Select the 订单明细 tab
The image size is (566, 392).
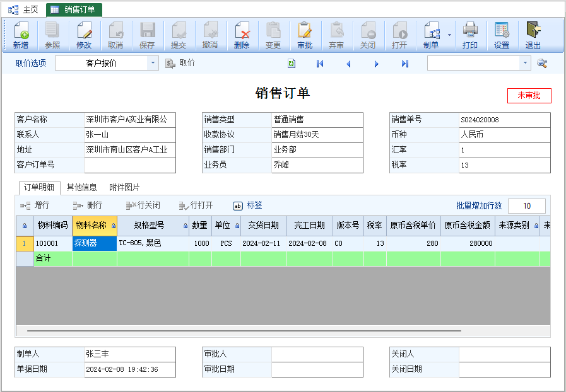point(39,187)
